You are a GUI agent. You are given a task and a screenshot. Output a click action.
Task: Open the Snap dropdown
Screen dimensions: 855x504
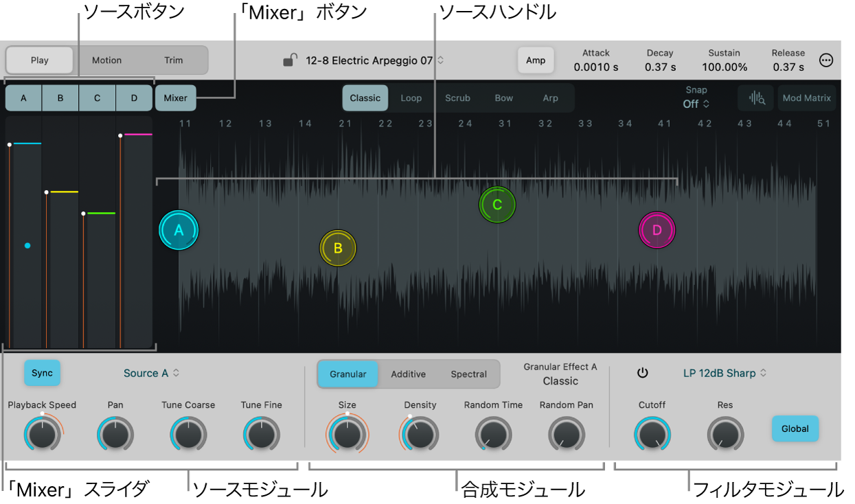[x=696, y=104]
